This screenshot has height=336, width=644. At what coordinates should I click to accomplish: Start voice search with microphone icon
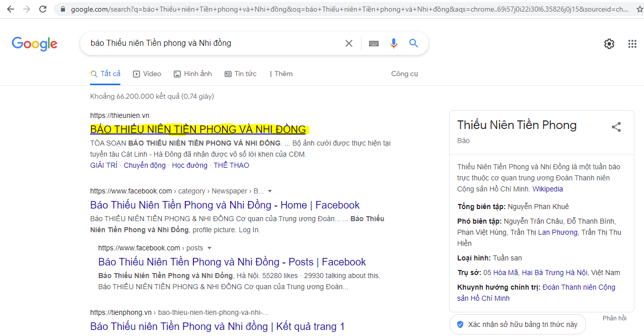[x=394, y=43]
